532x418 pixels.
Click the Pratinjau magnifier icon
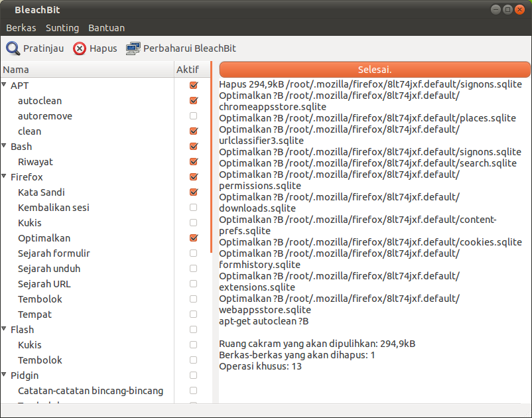click(13, 48)
